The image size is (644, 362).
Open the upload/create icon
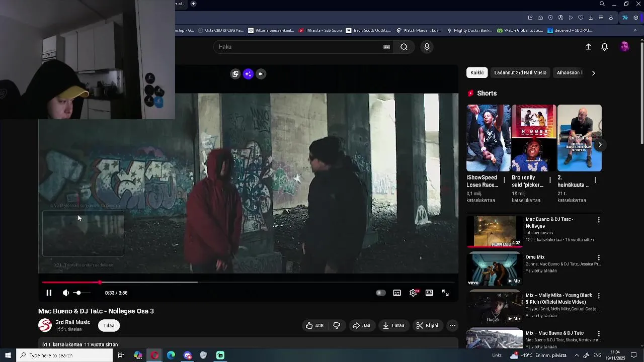pyautogui.click(x=588, y=47)
